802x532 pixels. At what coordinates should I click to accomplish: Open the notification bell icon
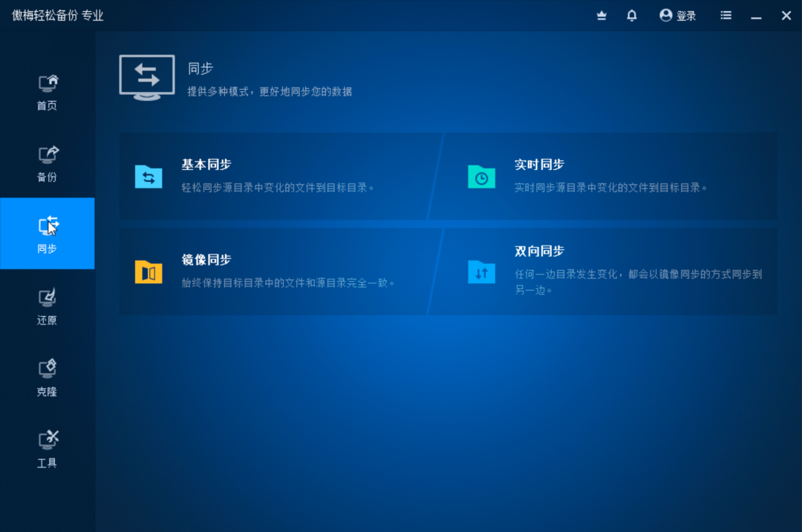pos(632,16)
